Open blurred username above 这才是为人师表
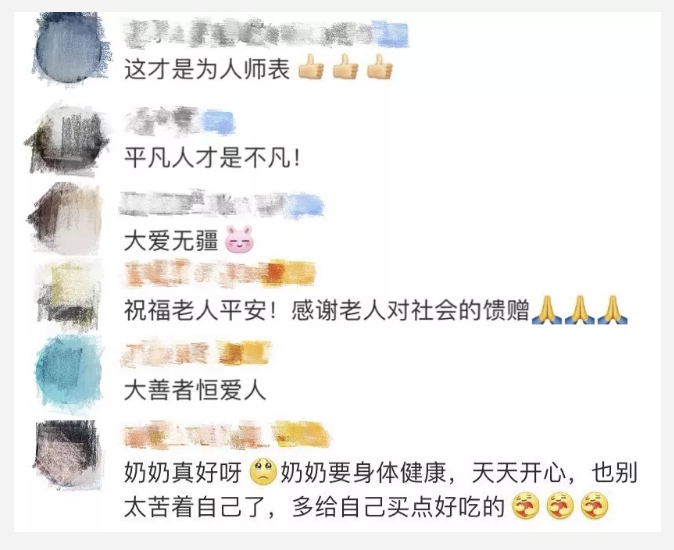Image resolution: width=674 pixels, height=550 pixels. pos(266,34)
